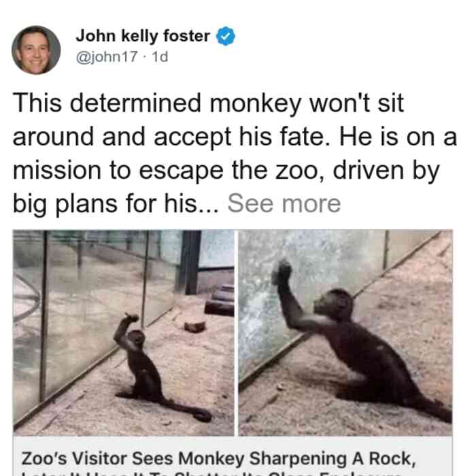Screen dimensions: 476x476
Task: Open the Zoo's Visitor Sees Monkey headline
Action: tap(218, 458)
